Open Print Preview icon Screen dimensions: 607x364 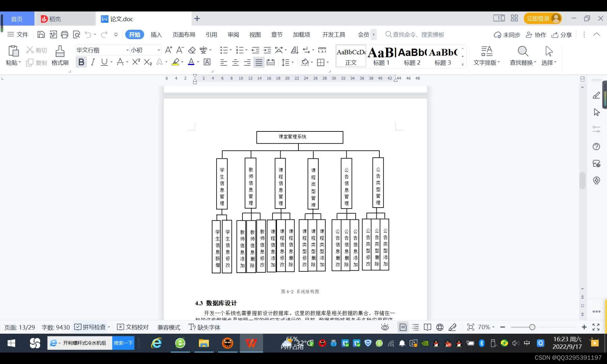(x=77, y=34)
